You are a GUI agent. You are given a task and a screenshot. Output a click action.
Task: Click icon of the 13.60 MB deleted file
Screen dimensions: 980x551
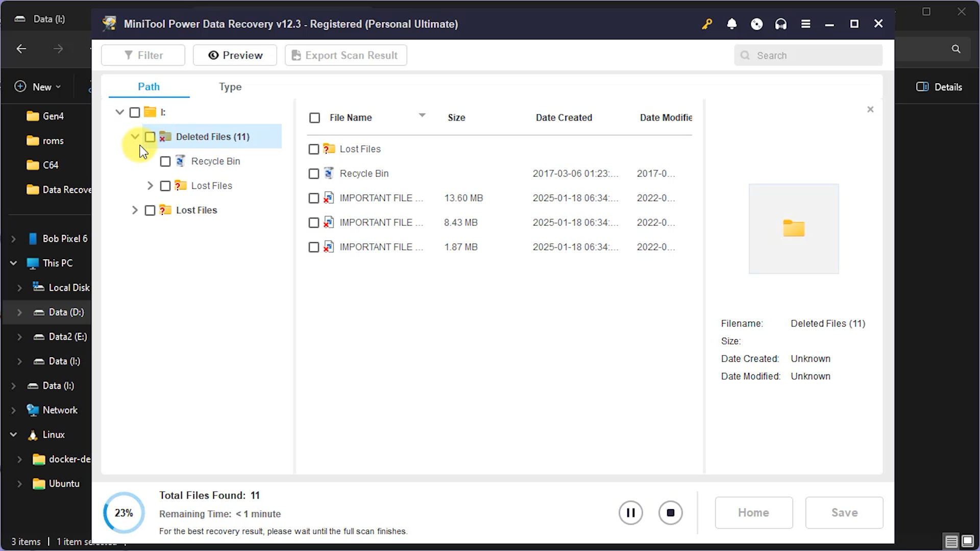(329, 198)
